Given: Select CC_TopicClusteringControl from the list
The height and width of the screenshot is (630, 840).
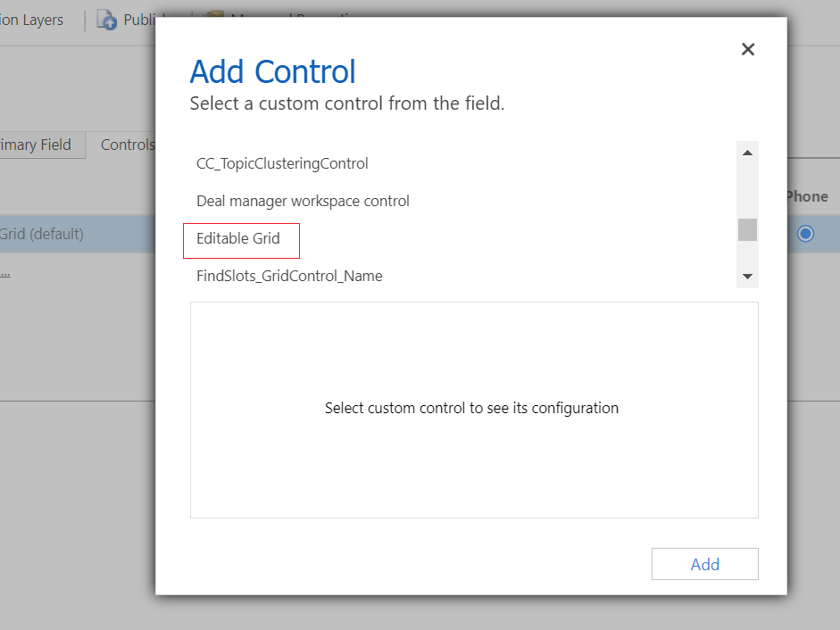Looking at the screenshot, I should click(282, 163).
